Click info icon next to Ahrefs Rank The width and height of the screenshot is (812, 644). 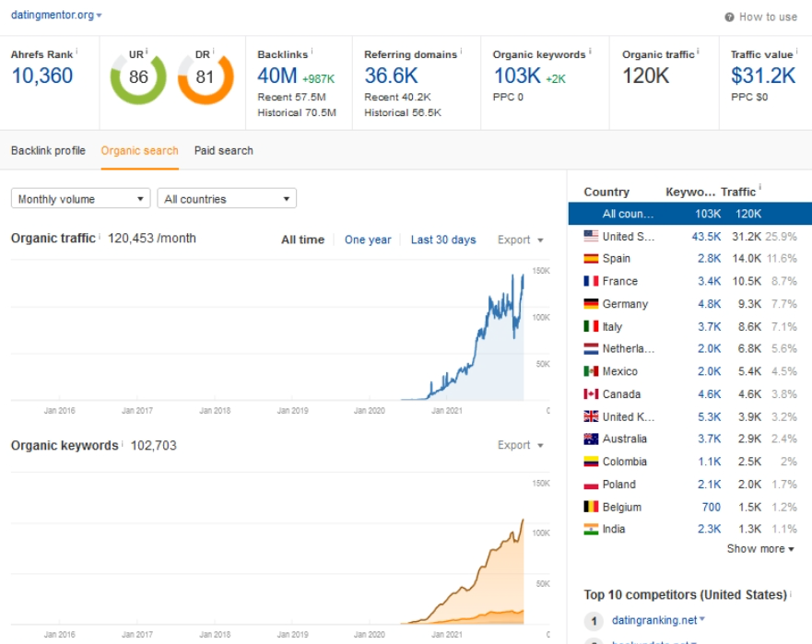tap(76, 52)
